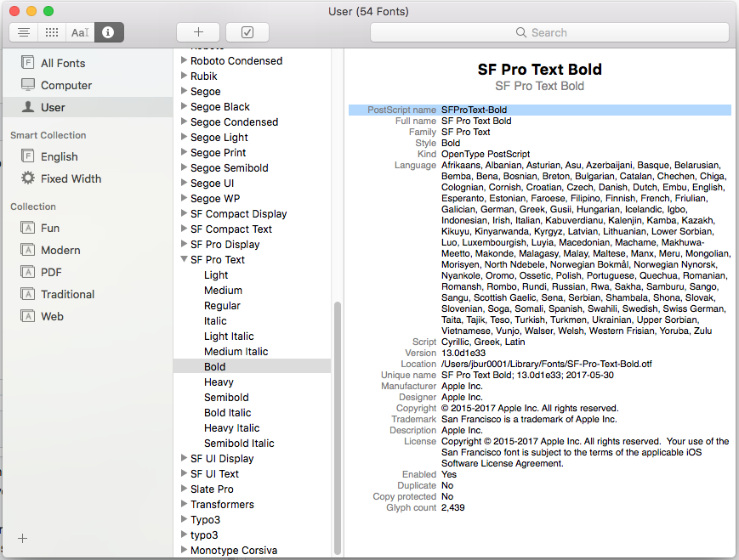Image resolution: width=739 pixels, height=560 pixels.
Task: Click the Glyph count value 2,439
Action: [452, 507]
